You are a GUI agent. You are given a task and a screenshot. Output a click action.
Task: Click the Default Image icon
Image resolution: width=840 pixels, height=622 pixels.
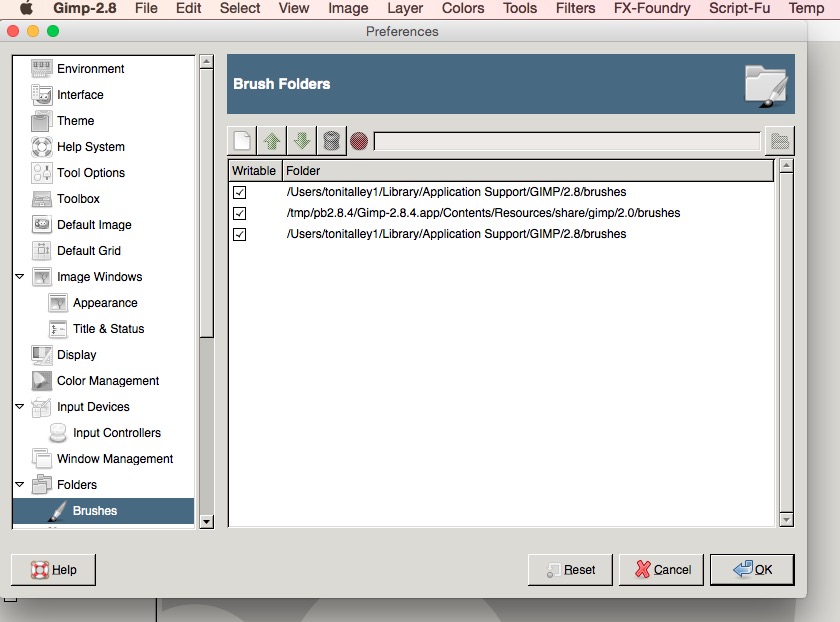point(42,224)
